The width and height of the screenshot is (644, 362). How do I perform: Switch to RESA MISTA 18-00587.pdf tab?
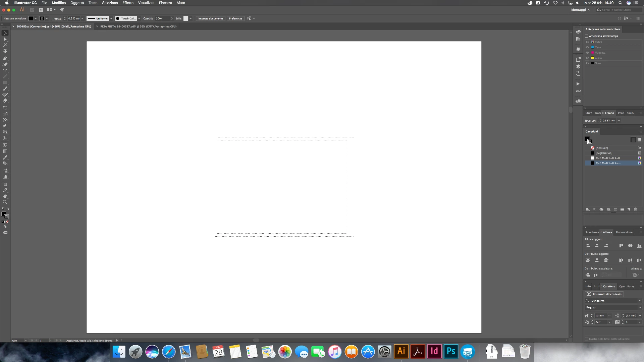tap(138, 26)
